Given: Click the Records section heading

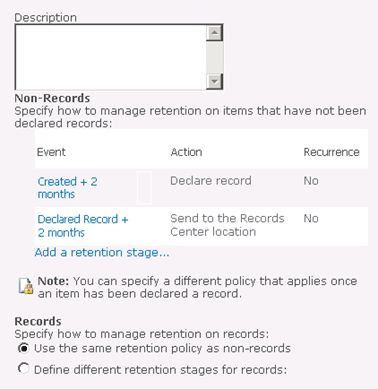Looking at the screenshot, I should [x=38, y=321].
